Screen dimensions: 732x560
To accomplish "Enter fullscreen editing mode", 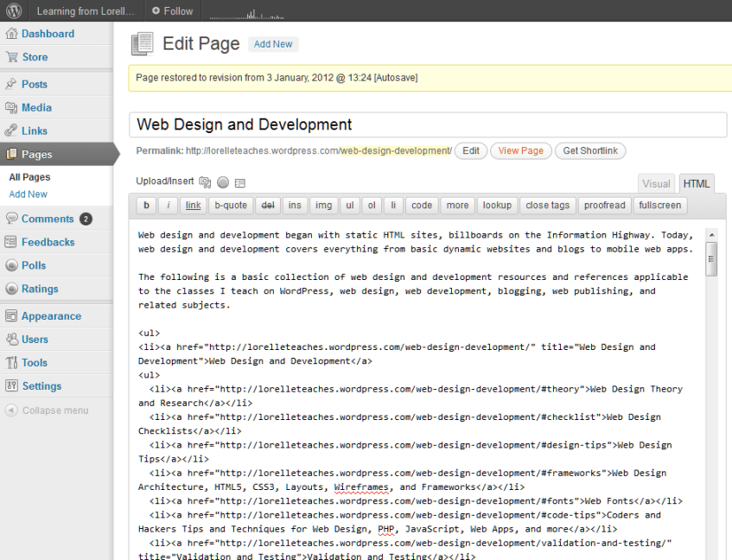I will coord(659,205).
